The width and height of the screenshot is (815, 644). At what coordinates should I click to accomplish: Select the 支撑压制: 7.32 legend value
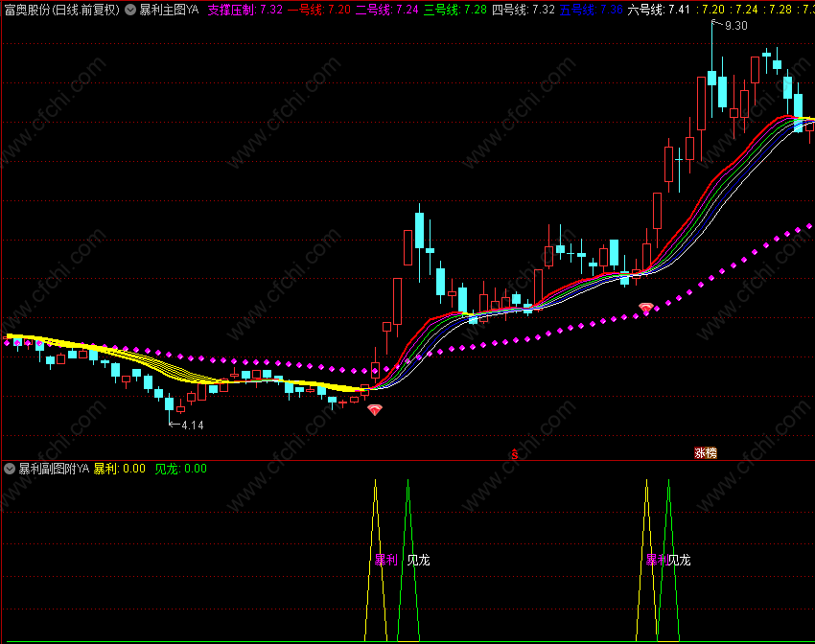[244, 10]
